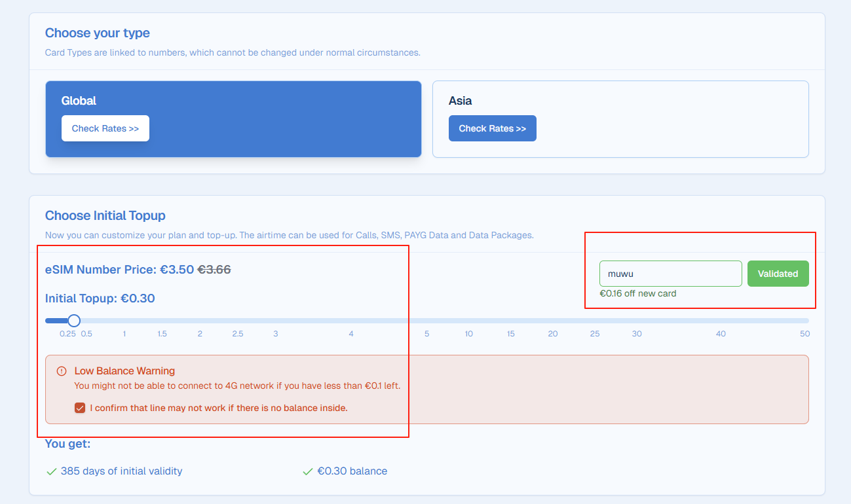Click the topup slider handle

pyautogui.click(x=74, y=321)
